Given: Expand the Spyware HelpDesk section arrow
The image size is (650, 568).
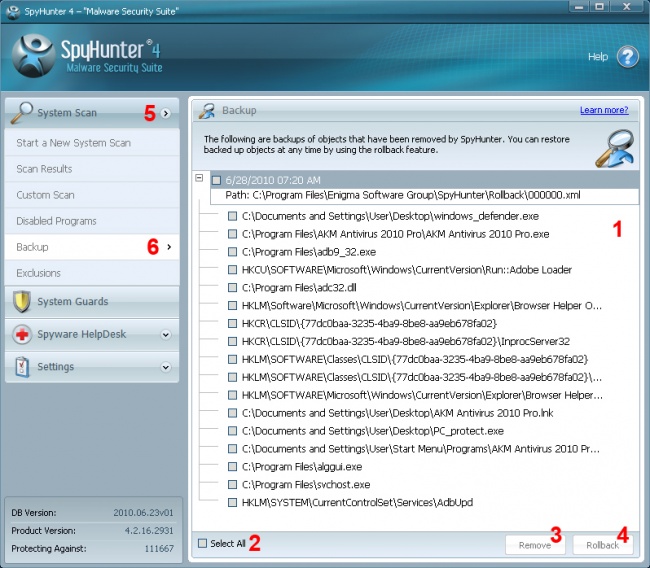Looking at the screenshot, I should tap(166, 334).
